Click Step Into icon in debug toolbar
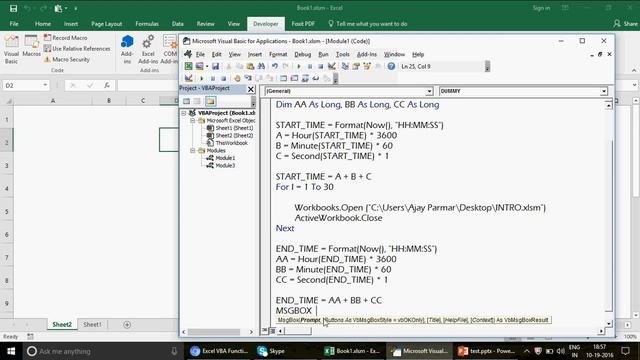 (x=248, y=78)
